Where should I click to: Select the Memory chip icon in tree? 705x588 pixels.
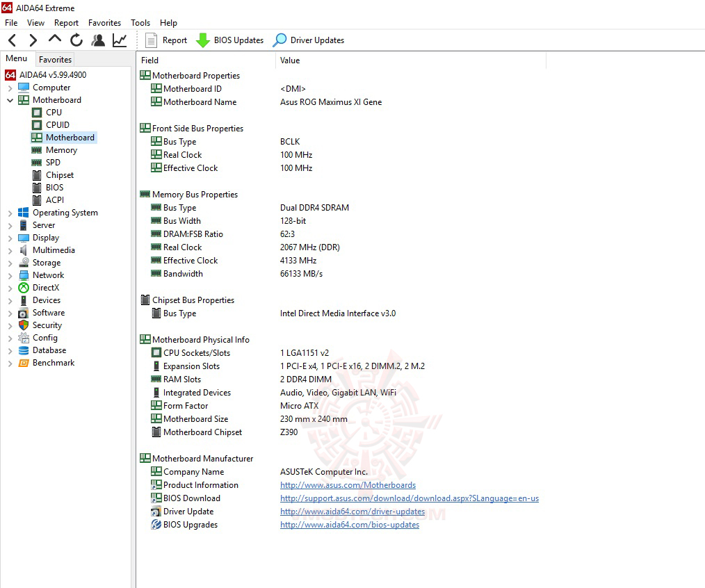(x=37, y=150)
